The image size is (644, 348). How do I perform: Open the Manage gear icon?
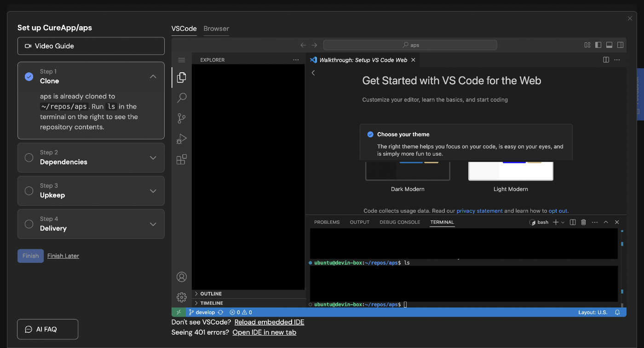(x=181, y=297)
